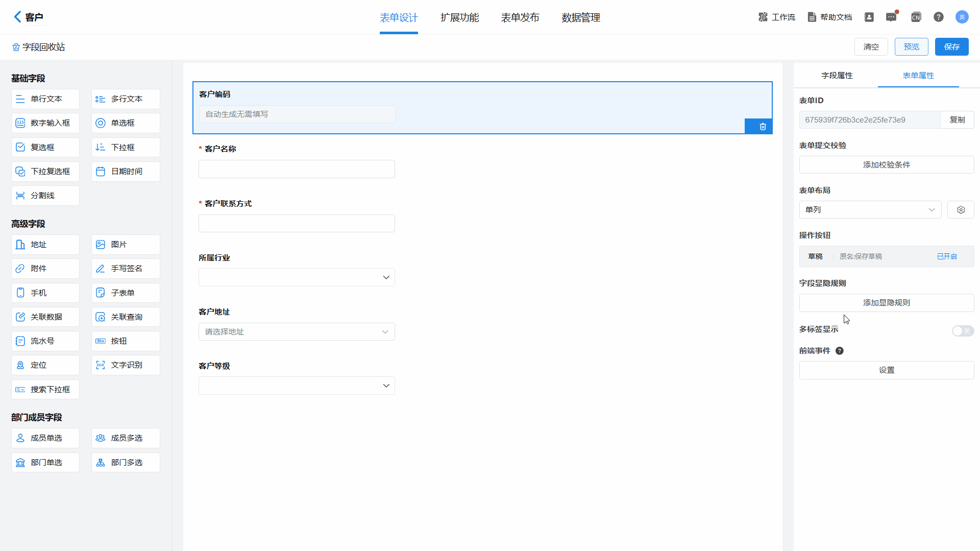Add a 定位 location field
The image size is (980, 551).
(x=45, y=365)
